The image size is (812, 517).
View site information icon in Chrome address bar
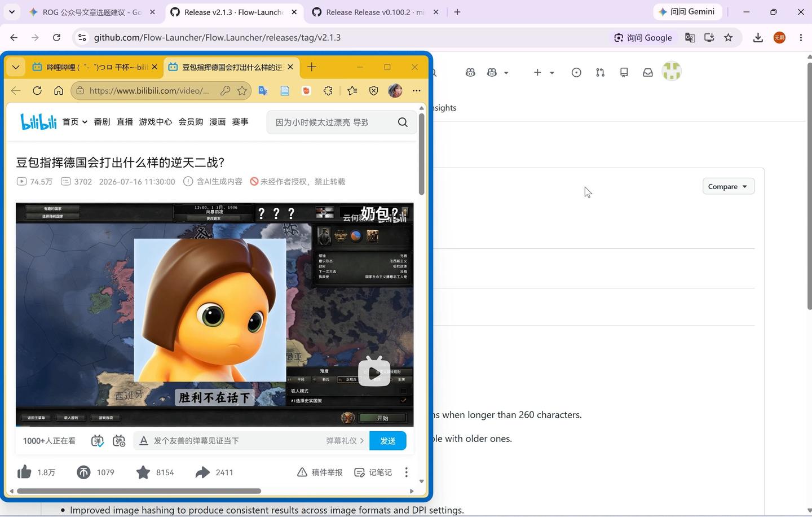point(82,37)
